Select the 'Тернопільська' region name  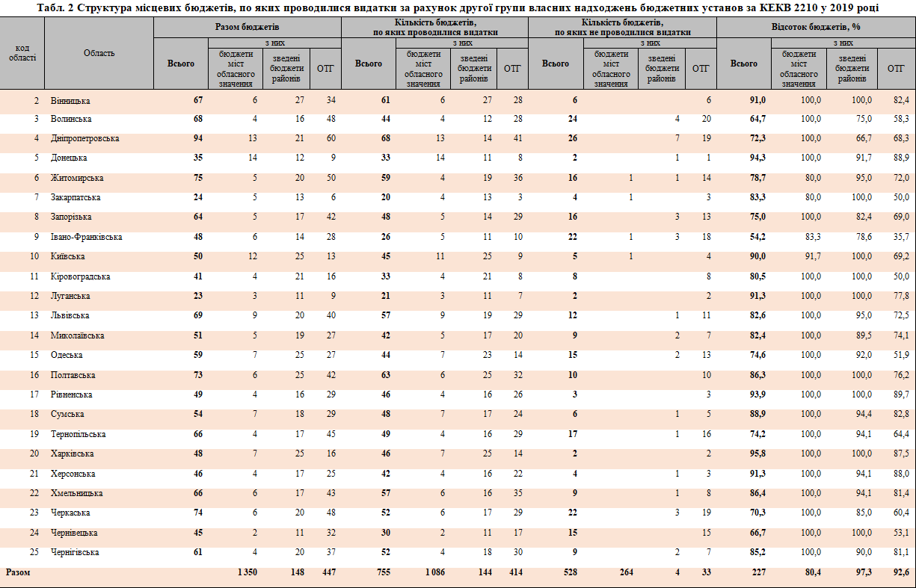(x=78, y=434)
